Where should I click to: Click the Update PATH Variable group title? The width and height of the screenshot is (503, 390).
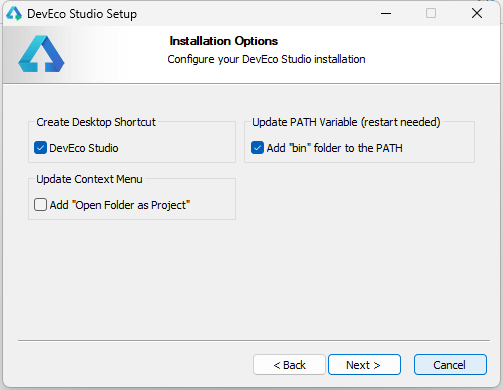click(x=346, y=122)
